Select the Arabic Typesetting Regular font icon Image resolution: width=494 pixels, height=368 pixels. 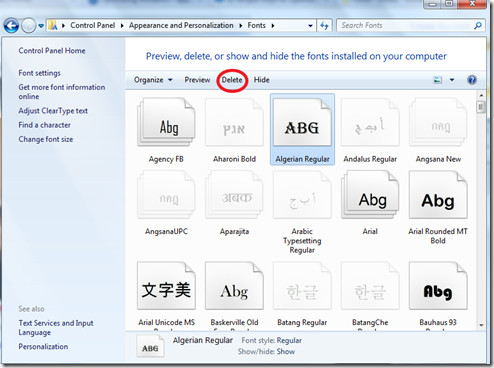(302, 195)
